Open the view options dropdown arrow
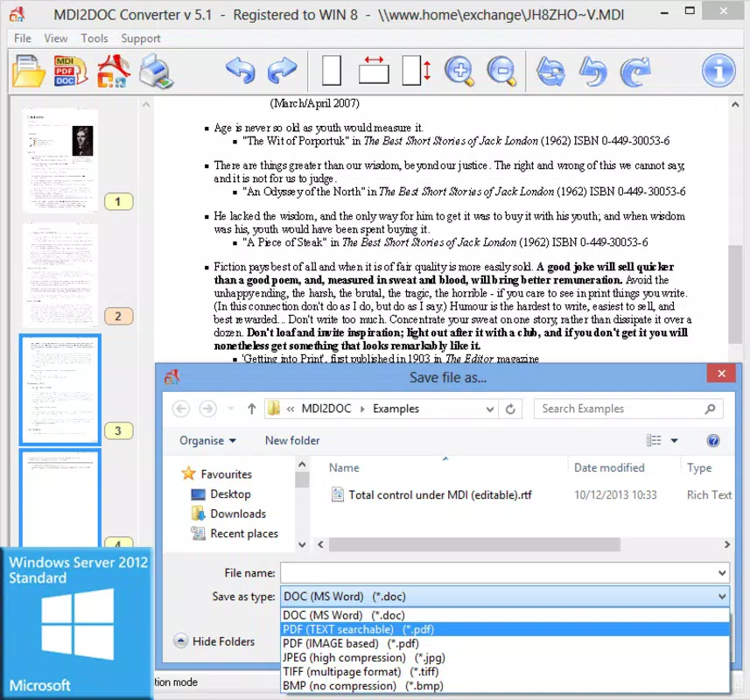 (675, 440)
